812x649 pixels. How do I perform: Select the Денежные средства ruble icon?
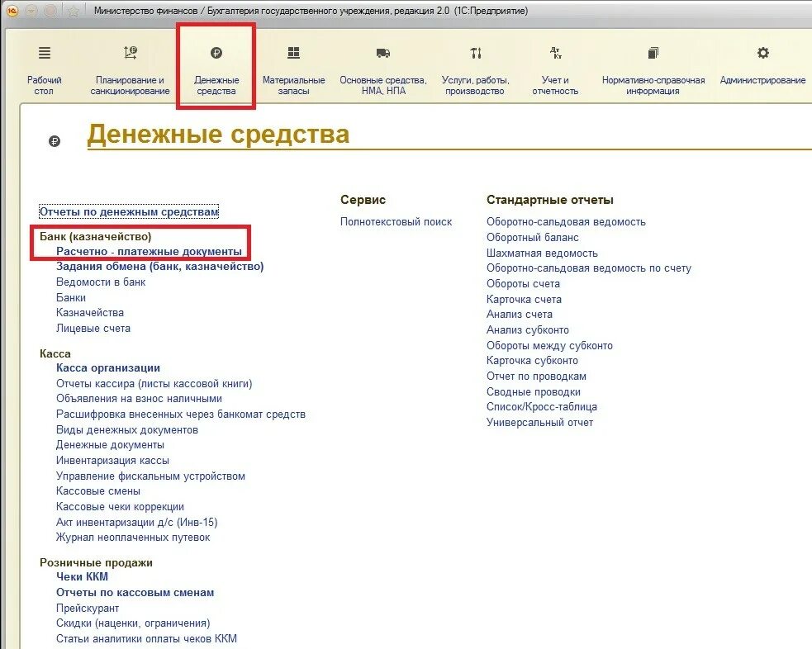point(216,53)
